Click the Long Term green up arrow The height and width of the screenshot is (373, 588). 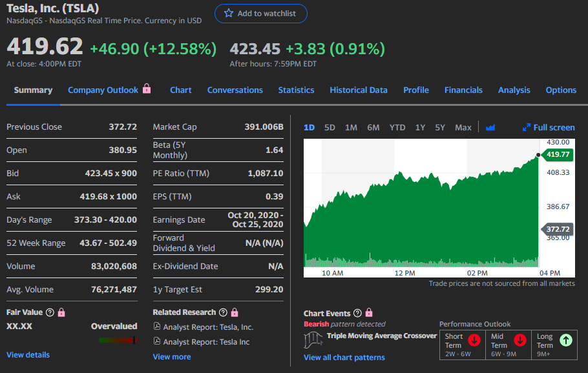pos(566,340)
